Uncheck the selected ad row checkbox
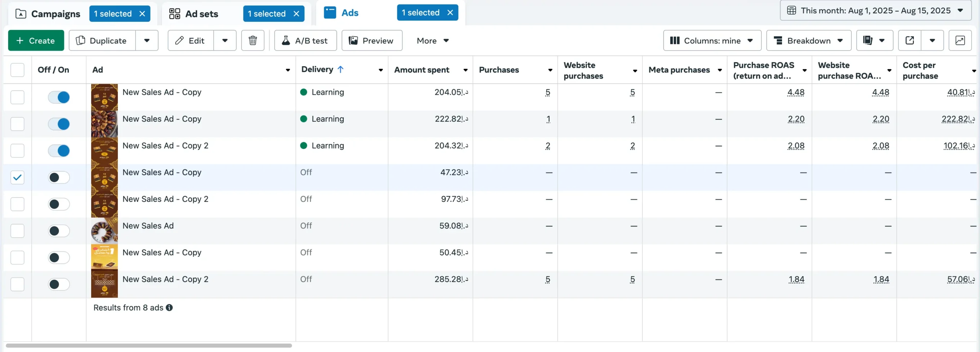 [17, 177]
